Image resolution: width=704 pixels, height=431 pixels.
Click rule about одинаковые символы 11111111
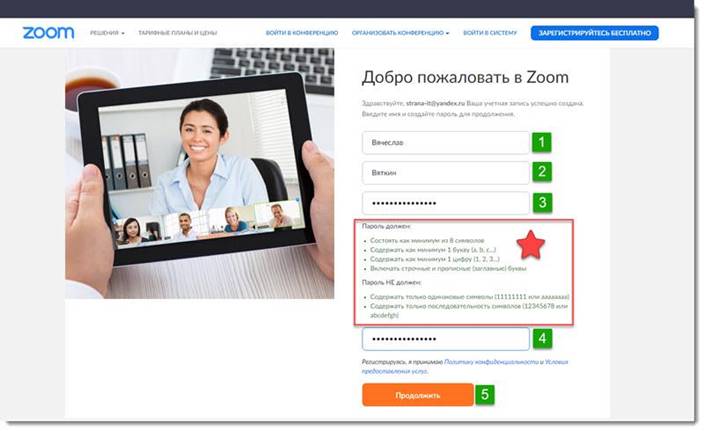pyautogui.click(x=470, y=297)
